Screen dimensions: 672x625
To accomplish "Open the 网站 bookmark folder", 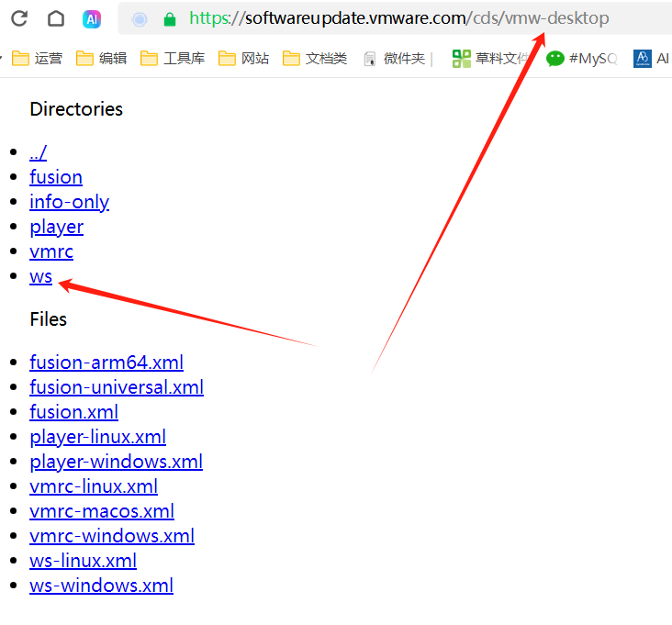I will 244,58.
